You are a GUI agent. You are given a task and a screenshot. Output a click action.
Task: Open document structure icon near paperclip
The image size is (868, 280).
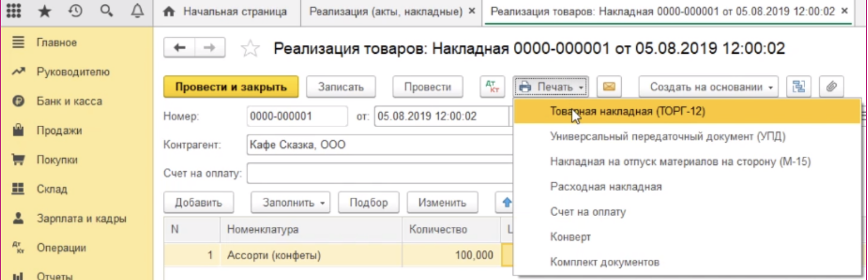(x=799, y=87)
